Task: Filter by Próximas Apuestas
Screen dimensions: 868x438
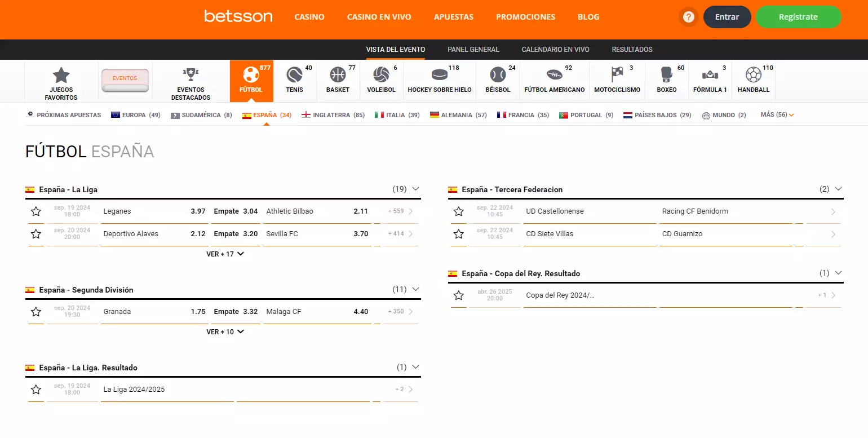Action: (x=64, y=115)
